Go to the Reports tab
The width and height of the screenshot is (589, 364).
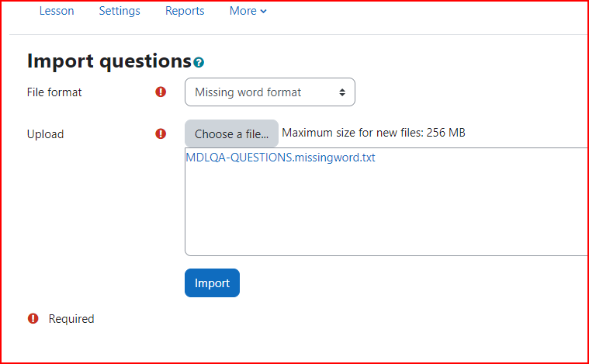pos(185,11)
